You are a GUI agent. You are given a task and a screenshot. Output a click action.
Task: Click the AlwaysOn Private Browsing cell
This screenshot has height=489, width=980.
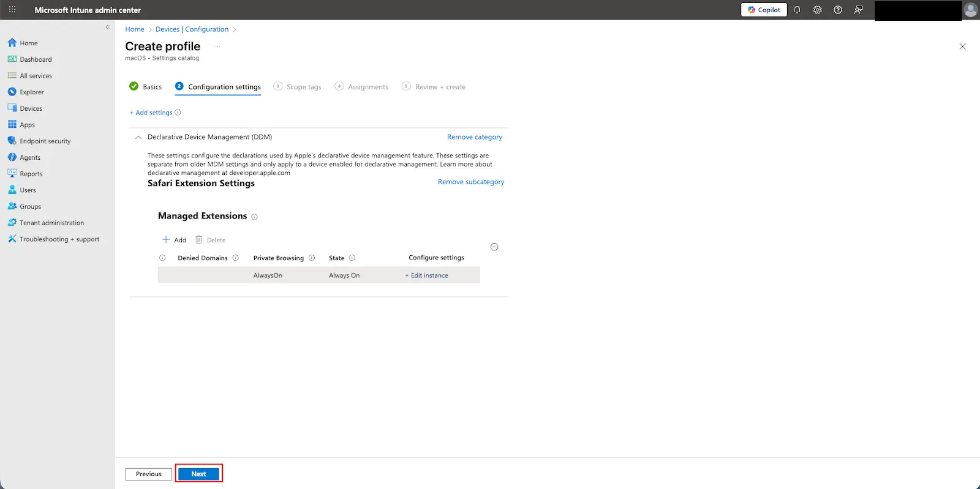point(268,275)
